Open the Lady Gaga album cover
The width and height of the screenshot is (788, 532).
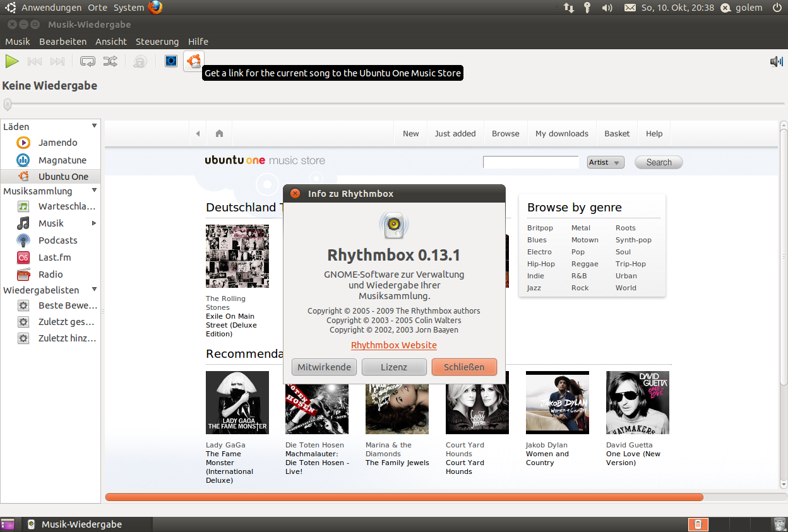(x=237, y=403)
